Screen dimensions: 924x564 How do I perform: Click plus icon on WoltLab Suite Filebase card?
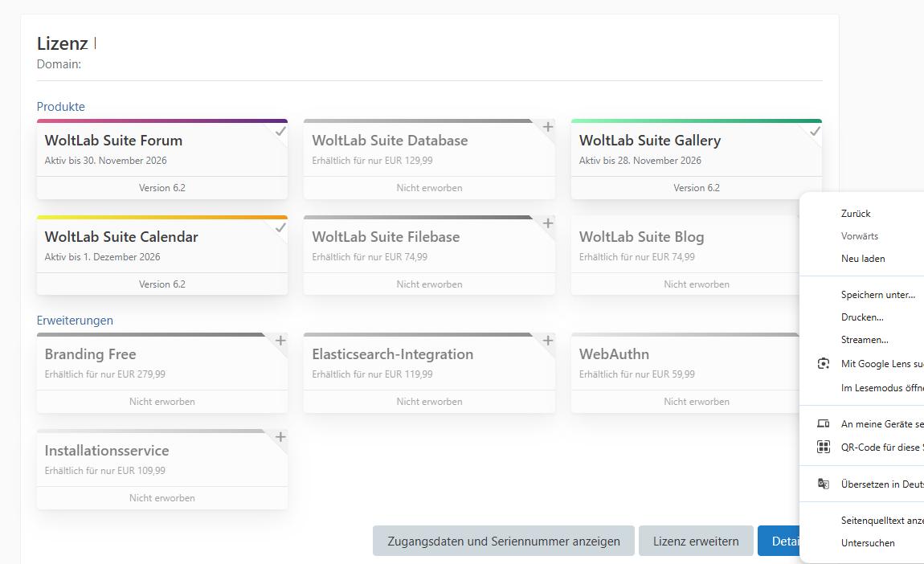548,223
